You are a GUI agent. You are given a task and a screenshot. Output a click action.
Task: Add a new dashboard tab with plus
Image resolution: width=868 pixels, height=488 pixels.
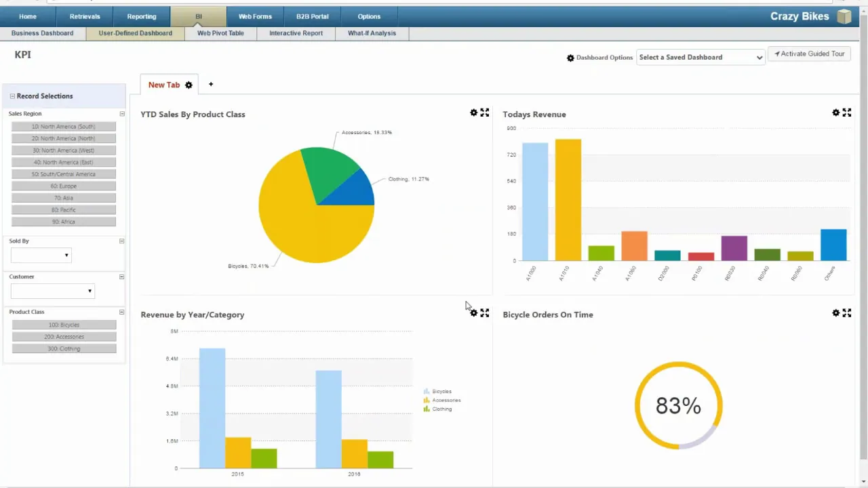pyautogui.click(x=211, y=84)
